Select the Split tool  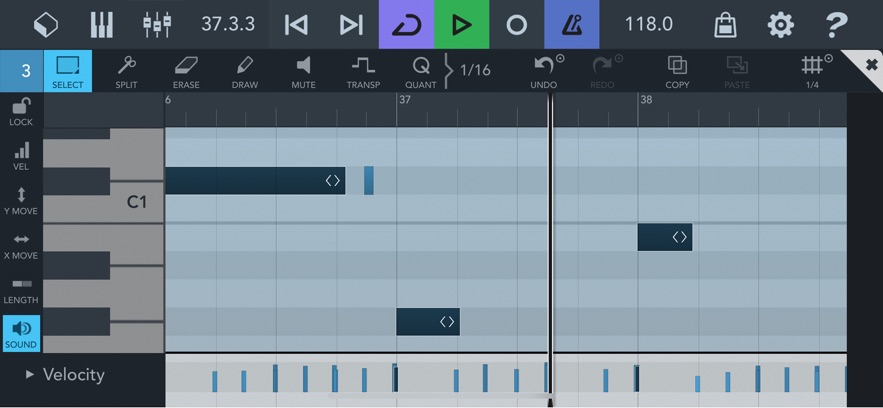point(126,71)
